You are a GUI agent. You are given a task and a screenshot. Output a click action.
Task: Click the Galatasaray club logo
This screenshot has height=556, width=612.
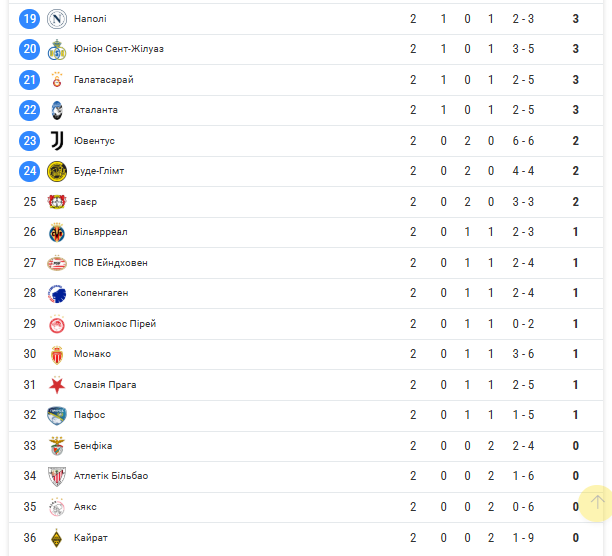(x=57, y=80)
